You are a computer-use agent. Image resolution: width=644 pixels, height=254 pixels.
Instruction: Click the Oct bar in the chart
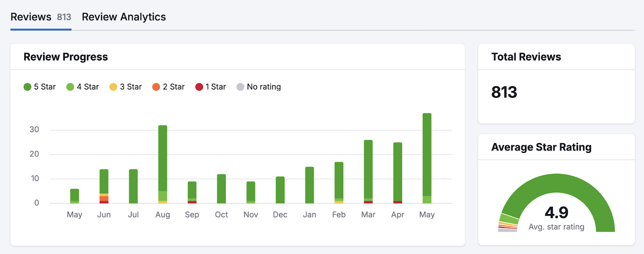click(221, 188)
